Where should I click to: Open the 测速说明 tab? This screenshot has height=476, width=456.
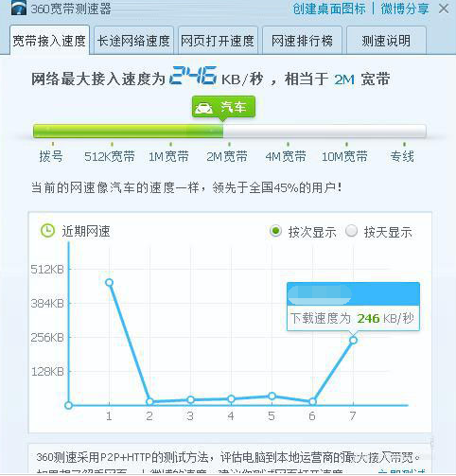pyautogui.click(x=386, y=41)
